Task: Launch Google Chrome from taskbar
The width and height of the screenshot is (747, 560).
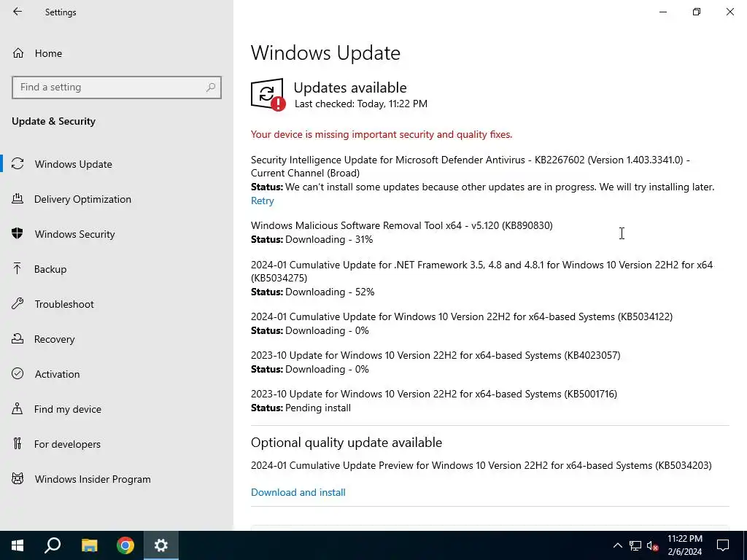Action: click(x=125, y=545)
